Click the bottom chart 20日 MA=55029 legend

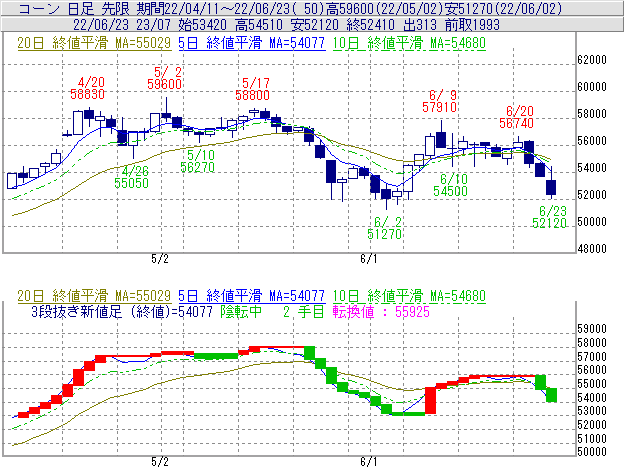pyautogui.click(x=94, y=296)
